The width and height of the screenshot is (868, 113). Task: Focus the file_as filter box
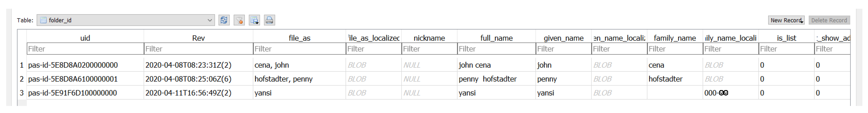click(x=299, y=49)
